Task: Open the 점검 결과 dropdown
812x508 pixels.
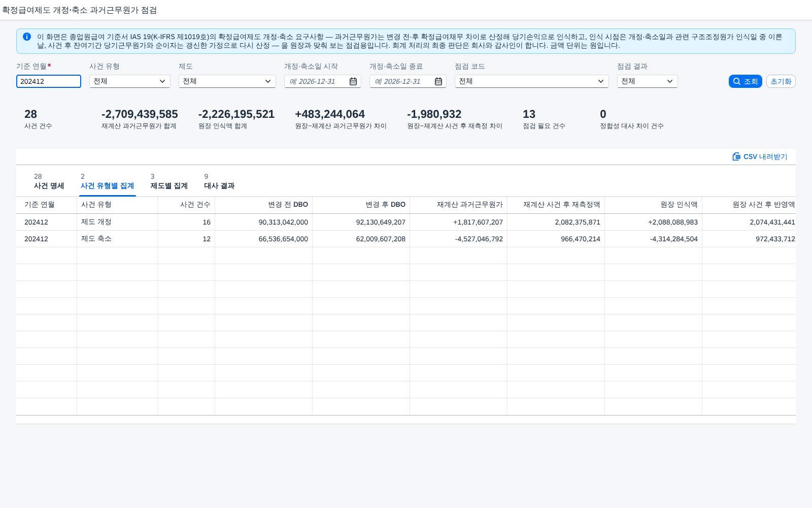Action: [x=648, y=81]
